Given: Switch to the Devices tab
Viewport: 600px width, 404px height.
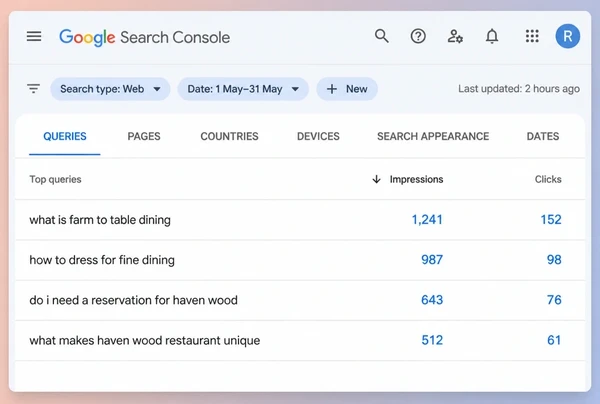Looking at the screenshot, I should pos(318,136).
